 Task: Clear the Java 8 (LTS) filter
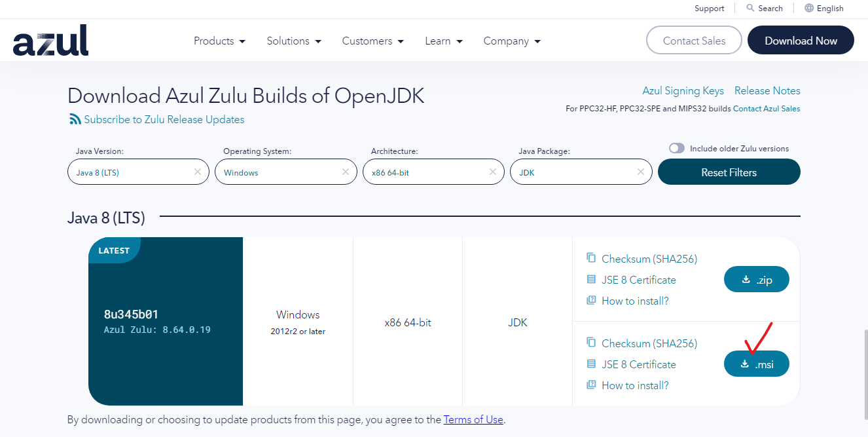(198, 172)
